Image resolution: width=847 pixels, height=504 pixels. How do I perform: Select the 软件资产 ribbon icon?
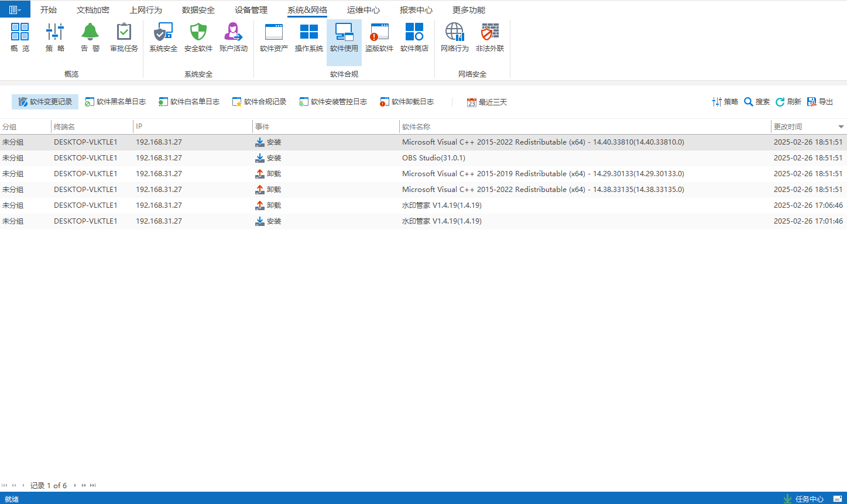274,33
